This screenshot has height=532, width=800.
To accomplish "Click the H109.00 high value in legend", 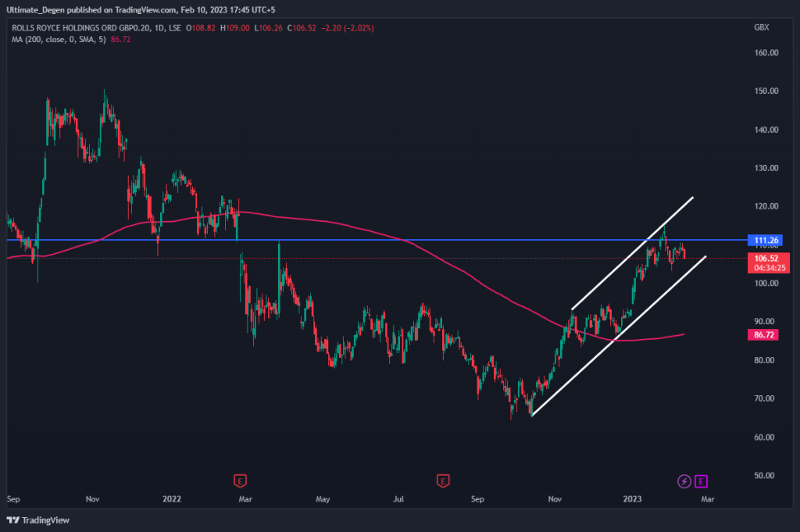I will [x=234, y=28].
